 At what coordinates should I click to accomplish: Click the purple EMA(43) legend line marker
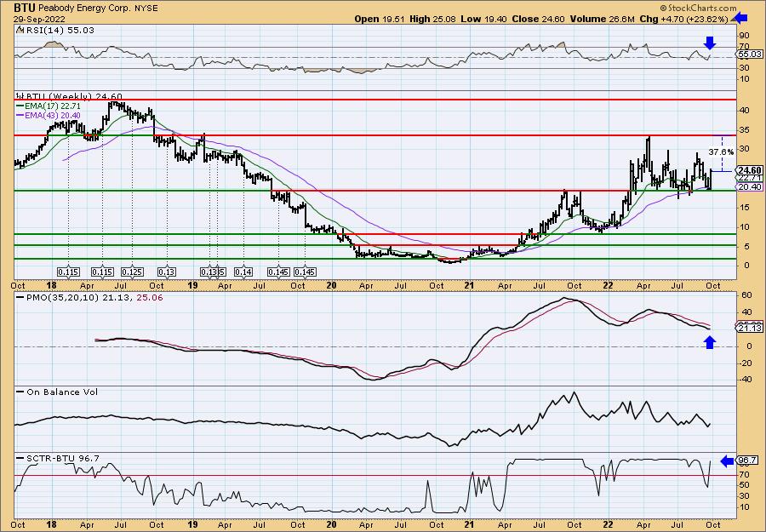21,115
